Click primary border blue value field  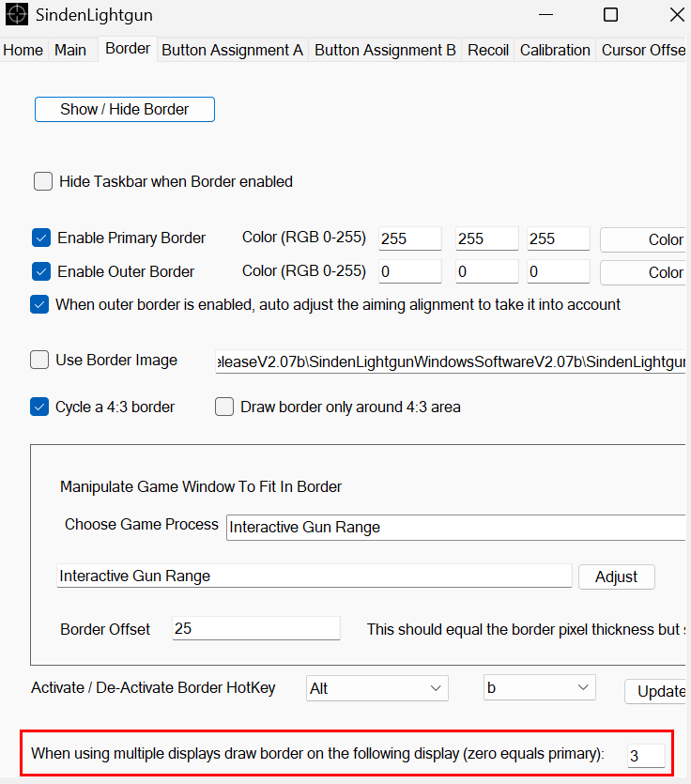(x=558, y=238)
